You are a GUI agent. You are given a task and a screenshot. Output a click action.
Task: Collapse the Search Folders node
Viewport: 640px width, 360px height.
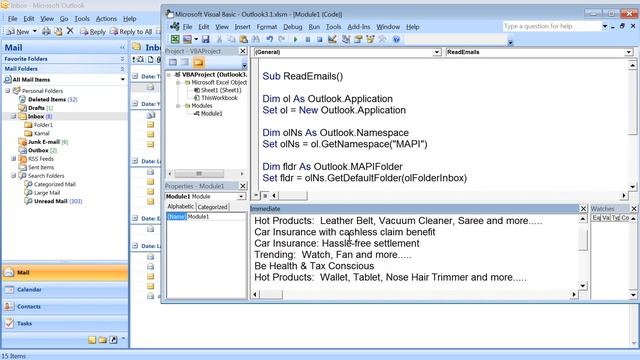coord(13,176)
